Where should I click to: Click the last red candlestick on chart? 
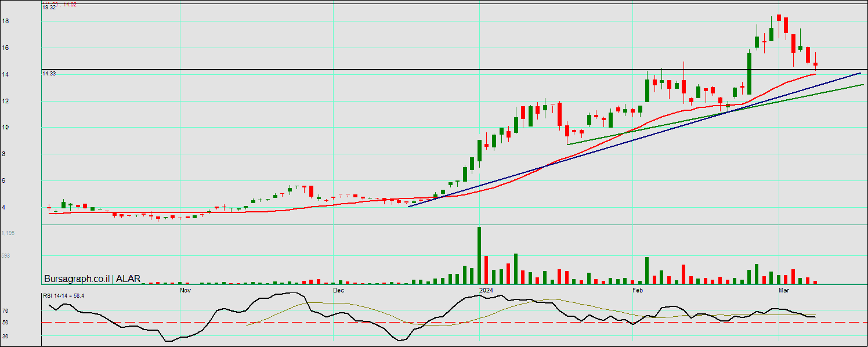click(x=815, y=64)
